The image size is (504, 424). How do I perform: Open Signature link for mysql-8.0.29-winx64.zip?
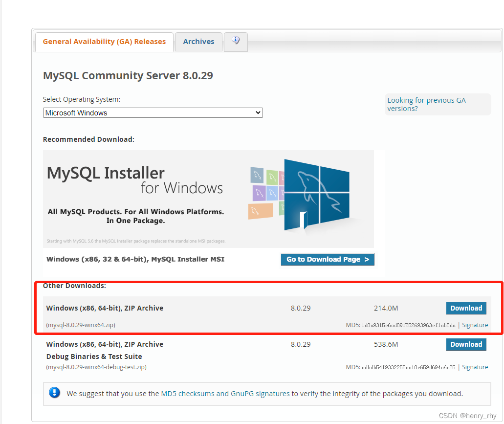[475, 325]
